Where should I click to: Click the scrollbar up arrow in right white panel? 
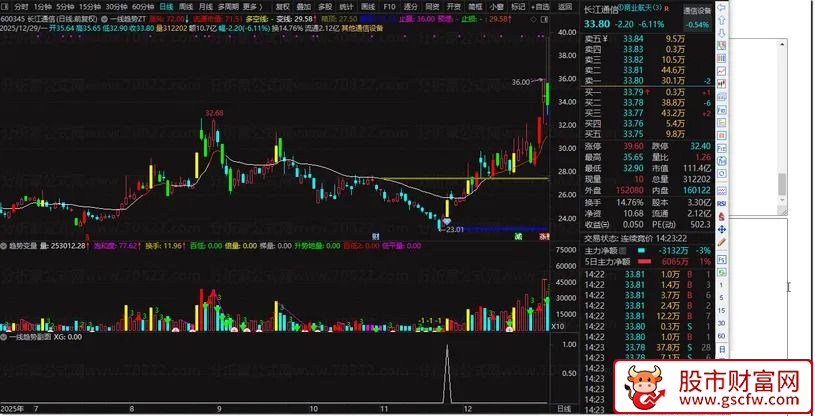[x=782, y=45]
